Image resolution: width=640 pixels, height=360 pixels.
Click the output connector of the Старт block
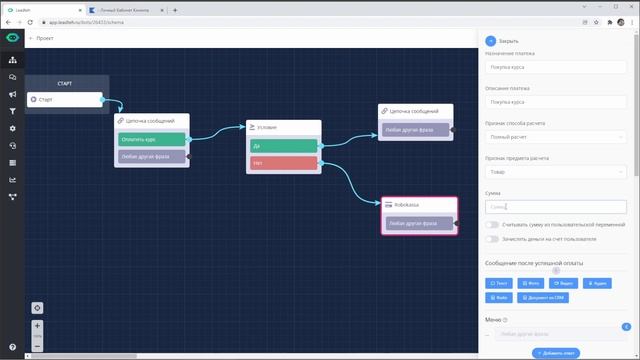click(102, 100)
